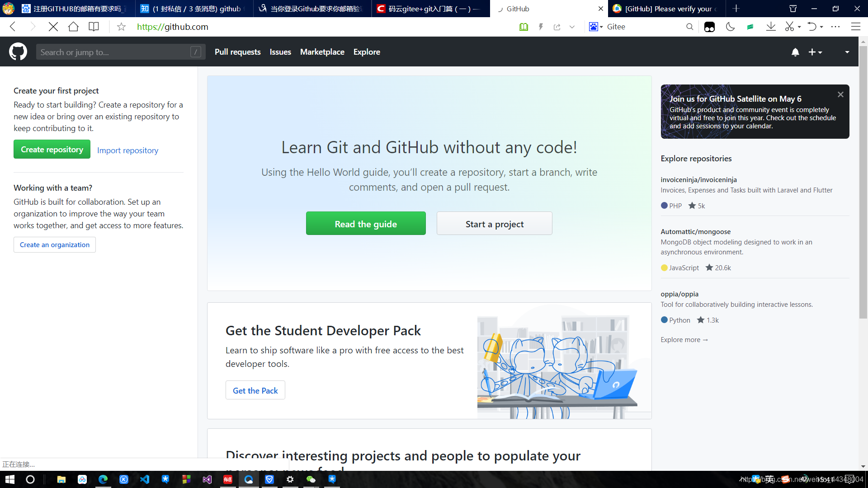This screenshot has width=868, height=488.
Task: Open the account avatar dropdown caret
Action: click(x=847, y=52)
